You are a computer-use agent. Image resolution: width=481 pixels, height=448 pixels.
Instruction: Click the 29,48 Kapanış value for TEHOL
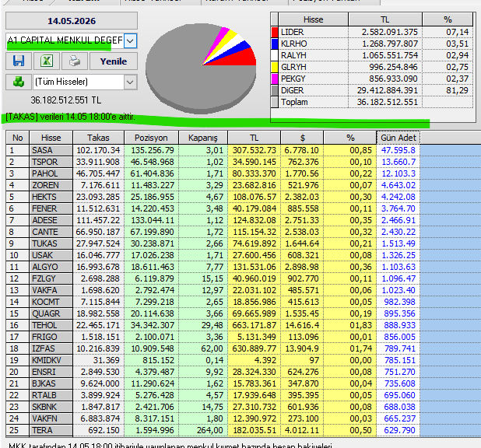pyautogui.click(x=203, y=325)
